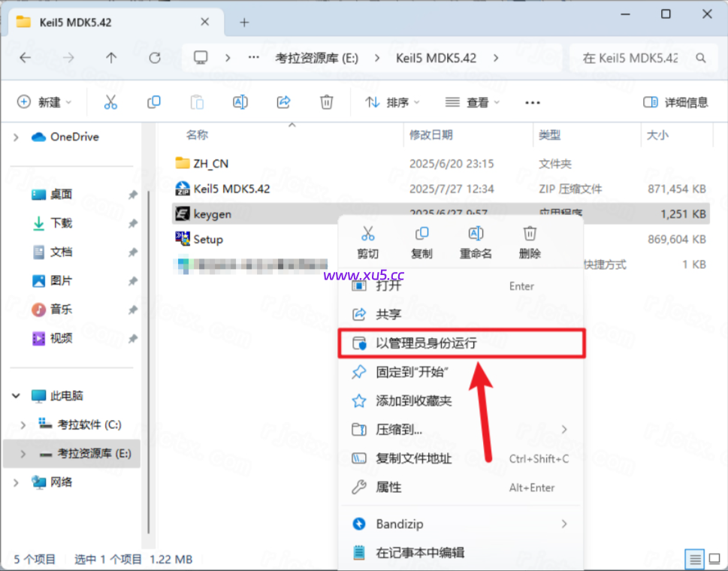
Task: Refresh the folder with the refresh icon
Action: pos(154,57)
